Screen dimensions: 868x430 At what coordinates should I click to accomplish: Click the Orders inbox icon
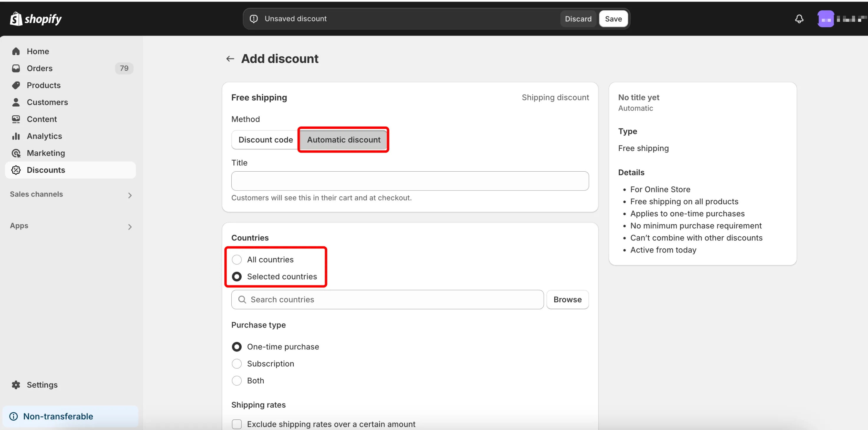pos(16,68)
